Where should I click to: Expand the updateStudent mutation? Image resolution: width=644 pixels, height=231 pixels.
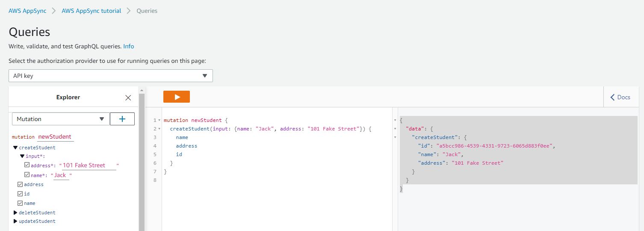(15, 221)
